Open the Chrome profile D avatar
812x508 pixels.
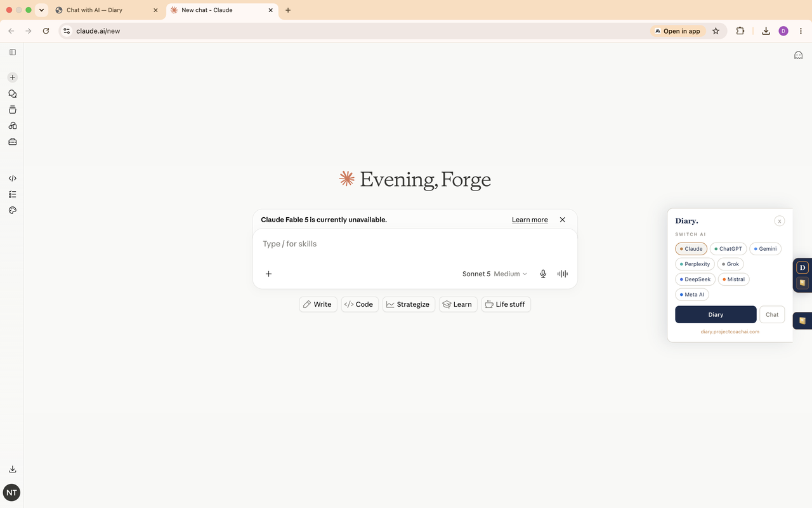(783, 30)
